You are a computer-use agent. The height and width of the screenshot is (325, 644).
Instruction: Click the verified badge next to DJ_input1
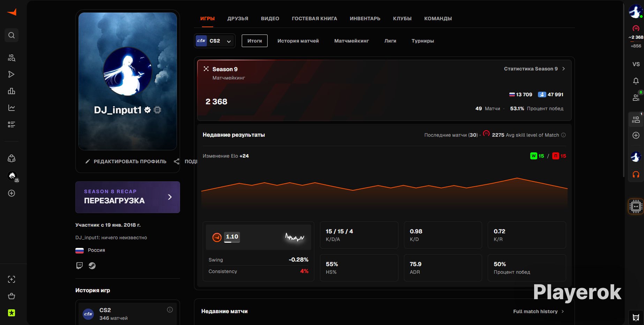click(x=148, y=110)
